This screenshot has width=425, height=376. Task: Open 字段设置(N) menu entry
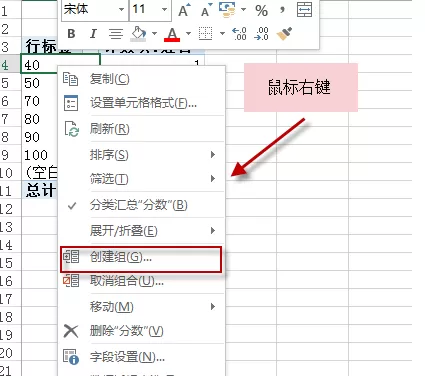[x=141, y=357]
